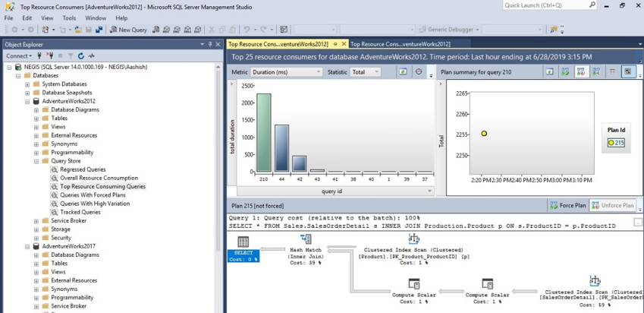Refresh the Object Explorer tree

(81, 55)
